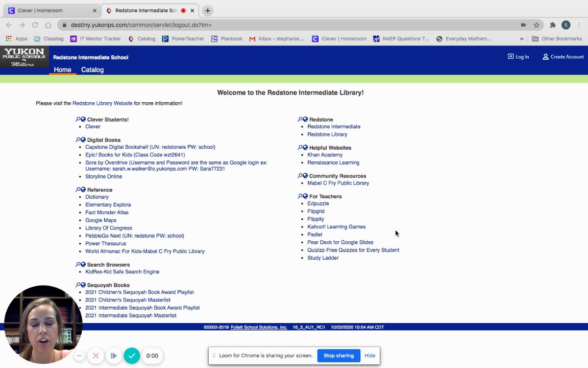
Task: Click the Stop sharing button
Action: coord(338,356)
